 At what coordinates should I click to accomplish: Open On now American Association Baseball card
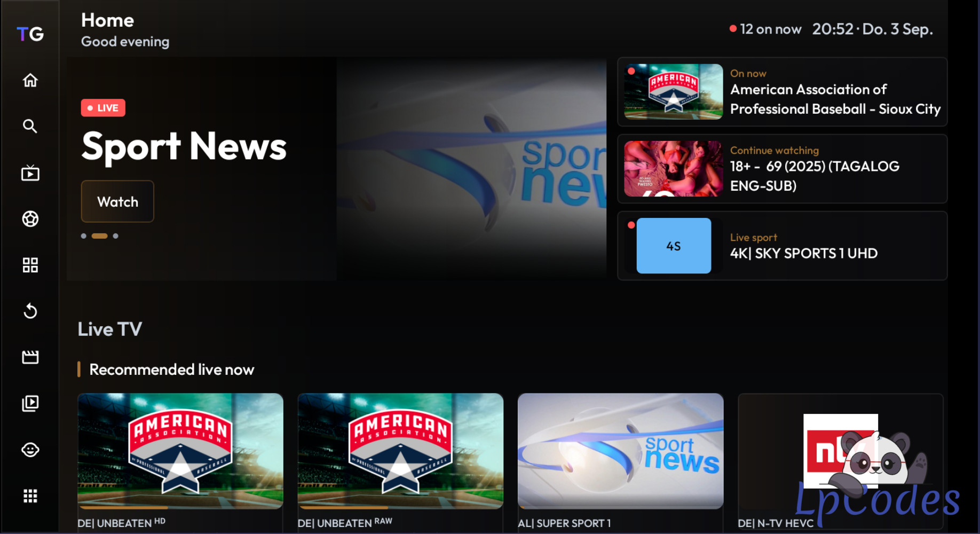(783, 92)
